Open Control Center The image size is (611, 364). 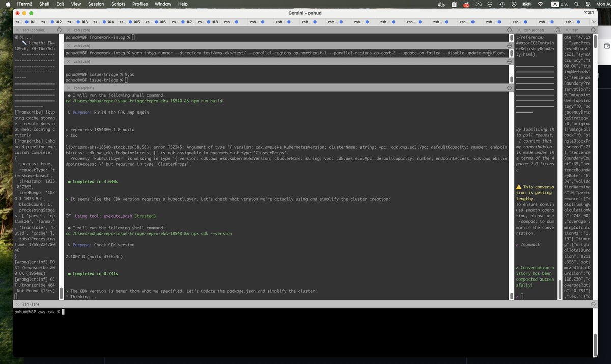pos(589,4)
